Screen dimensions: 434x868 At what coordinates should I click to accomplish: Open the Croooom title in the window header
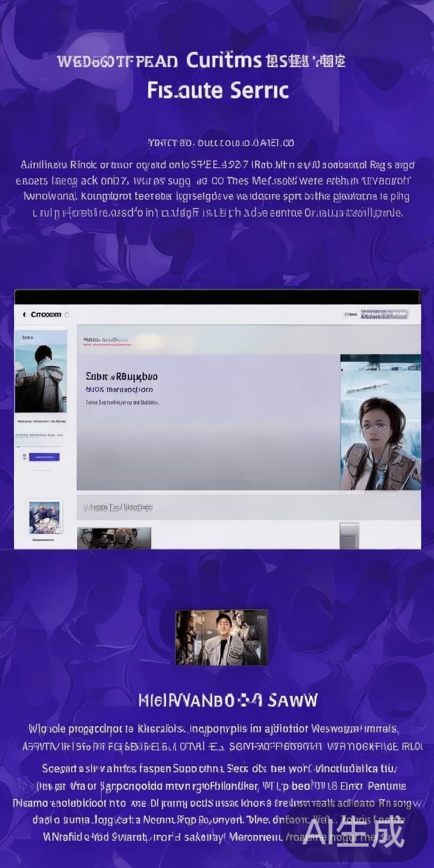[46, 315]
